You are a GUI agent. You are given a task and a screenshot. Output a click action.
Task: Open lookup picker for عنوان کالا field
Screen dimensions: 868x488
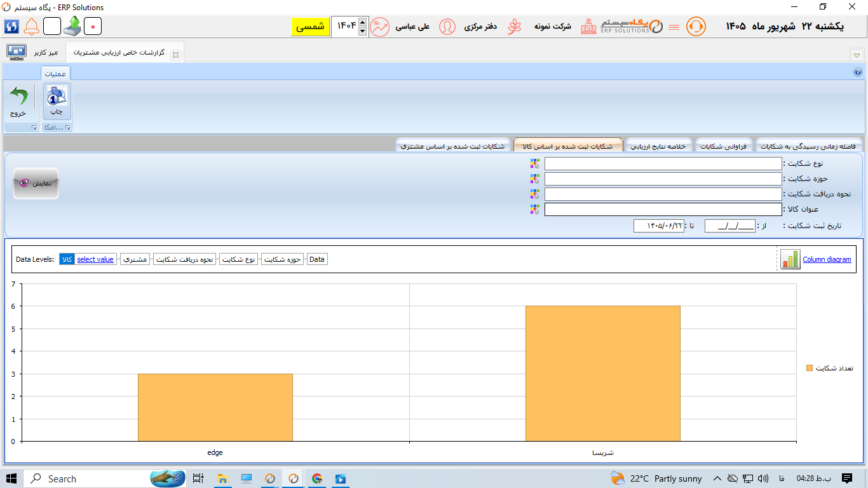pyautogui.click(x=534, y=210)
